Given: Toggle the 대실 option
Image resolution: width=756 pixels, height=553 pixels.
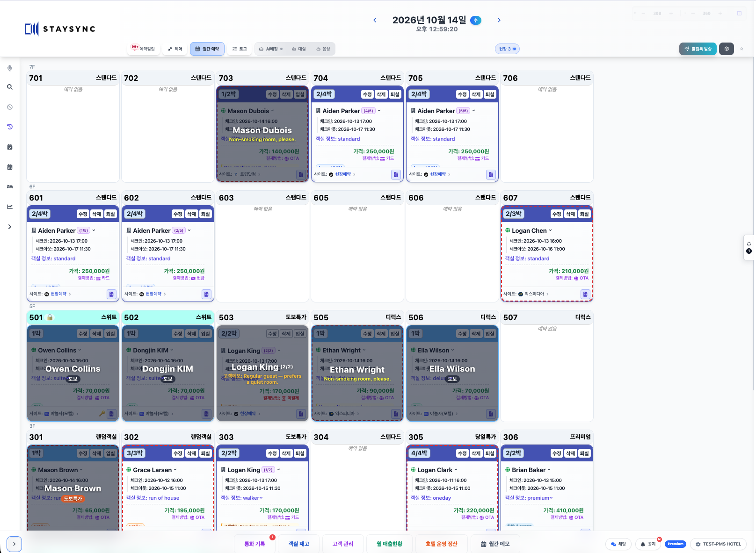Looking at the screenshot, I should (x=299, y=49).
